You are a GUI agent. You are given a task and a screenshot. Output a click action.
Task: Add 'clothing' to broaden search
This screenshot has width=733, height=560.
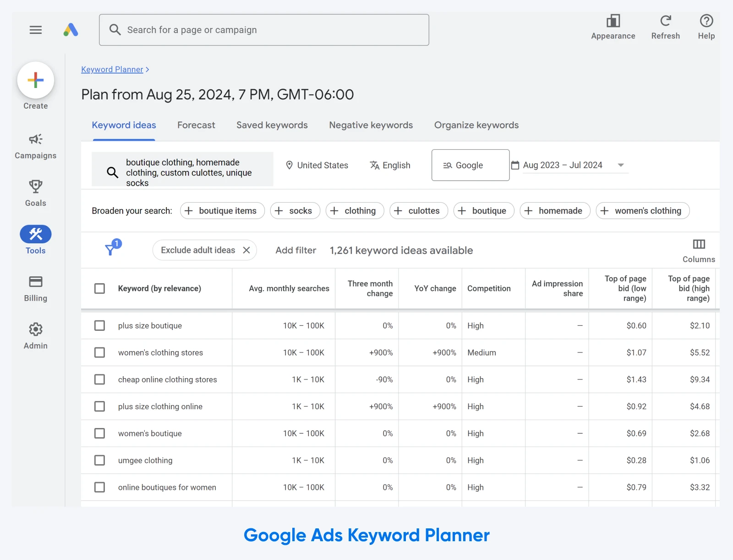(355, 211)
